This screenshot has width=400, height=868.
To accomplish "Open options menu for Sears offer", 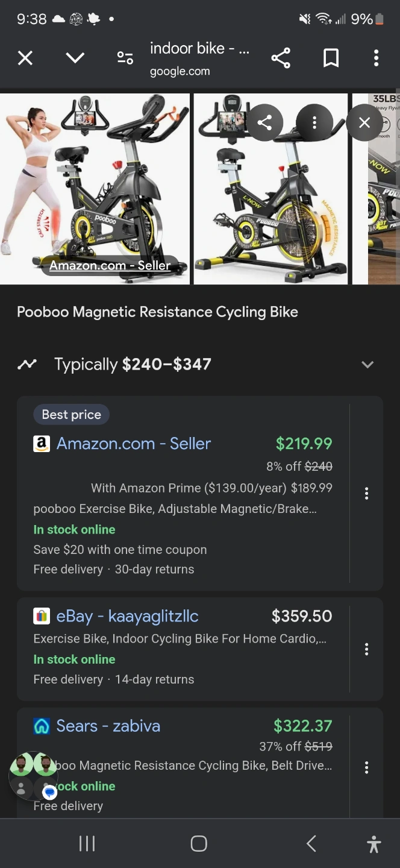I will pos(366,767).
